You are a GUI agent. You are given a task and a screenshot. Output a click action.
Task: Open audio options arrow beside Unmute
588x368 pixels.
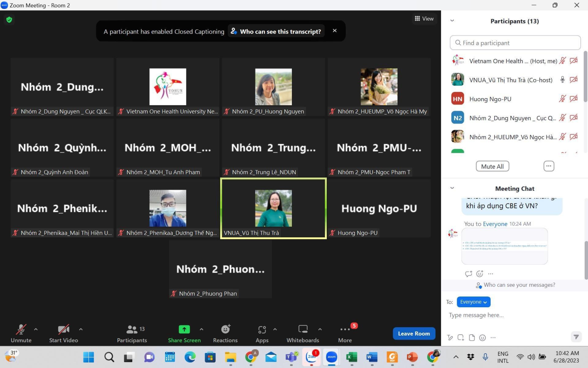pos(36,329)
